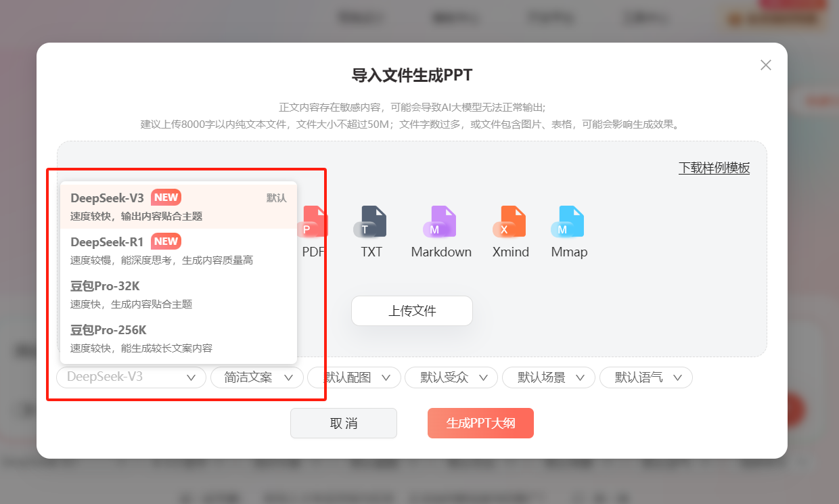This screenshot has height=504, width=839.
Task: Collapse the DeepSeek-V3 model dropdown
Action: tap(131, 377)
